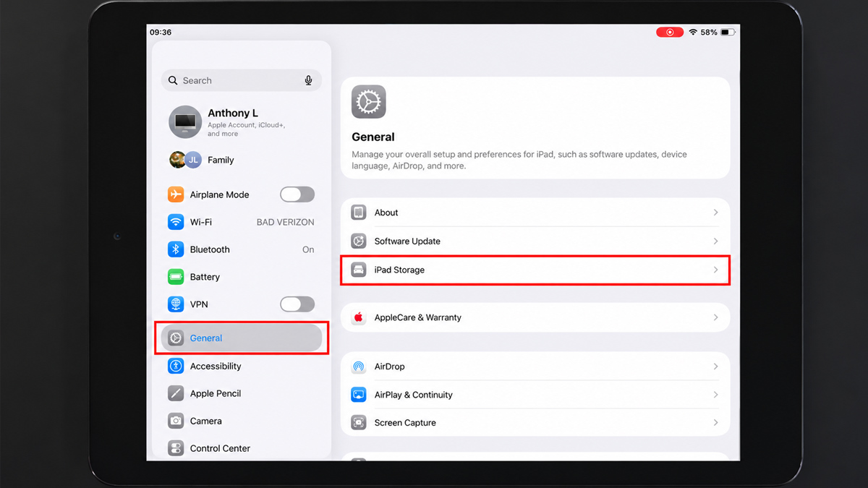Select General label in the sidebar
Image resolution: width=868 pixels, height=488 pixels.
pyautogui.click(x=206, y=338)
